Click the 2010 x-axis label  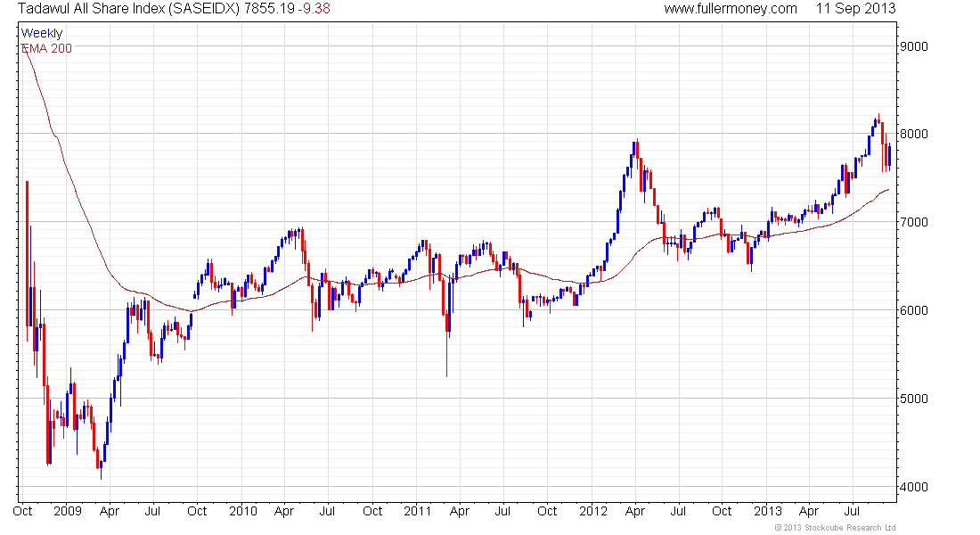point(243,511)
